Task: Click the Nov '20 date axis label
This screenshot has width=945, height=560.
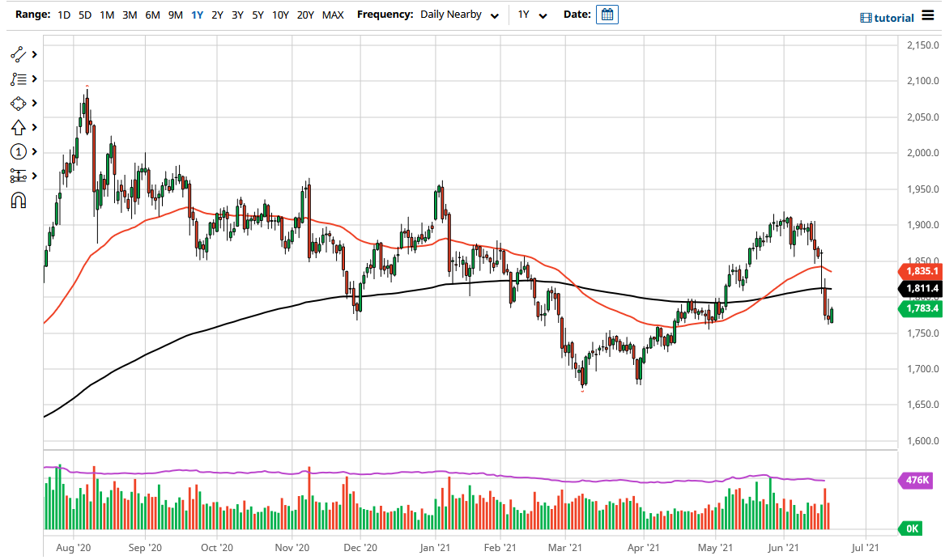Action: 292,548
